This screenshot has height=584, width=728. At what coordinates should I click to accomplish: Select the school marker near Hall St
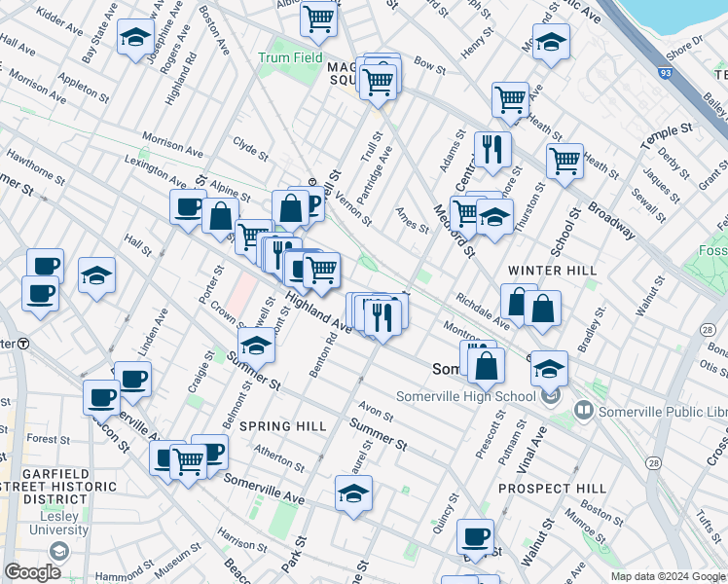point(97,276)
